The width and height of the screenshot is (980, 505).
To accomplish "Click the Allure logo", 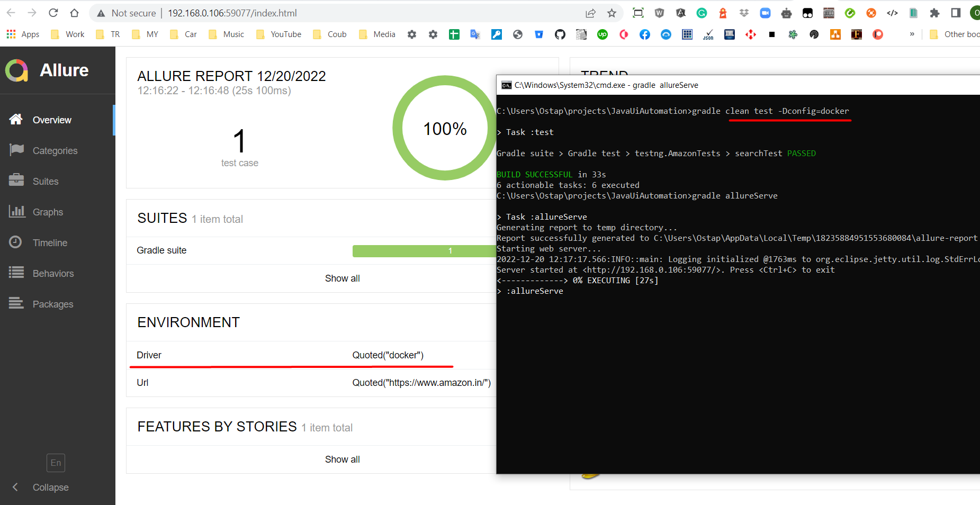I will 47,70.
